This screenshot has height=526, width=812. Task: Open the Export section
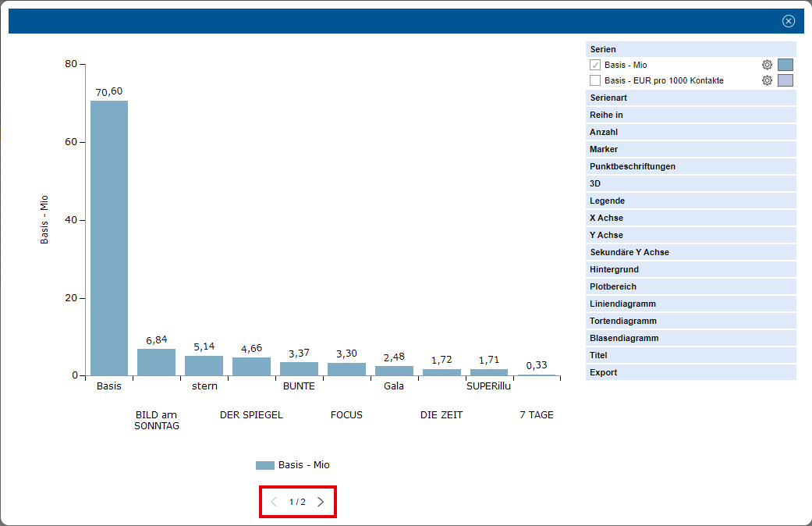[x=690, y=372]
